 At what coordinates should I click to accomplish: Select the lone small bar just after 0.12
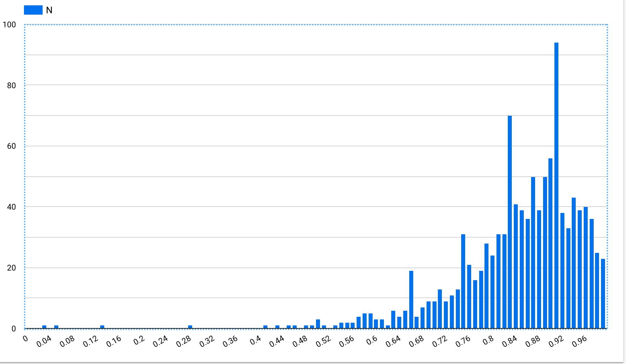coord(102,327)
